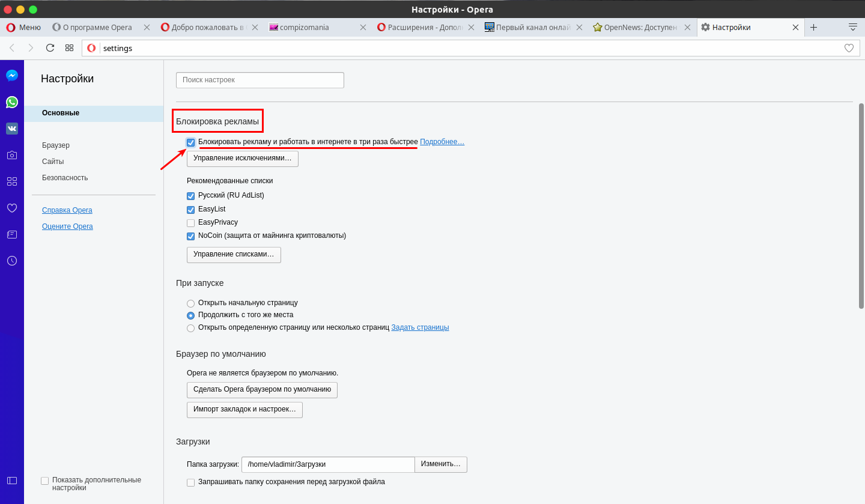This screenshot has height=504, width=865.
Task: Enable Запрашивать папку сохранения checkbox
Action: click(191, 482)
